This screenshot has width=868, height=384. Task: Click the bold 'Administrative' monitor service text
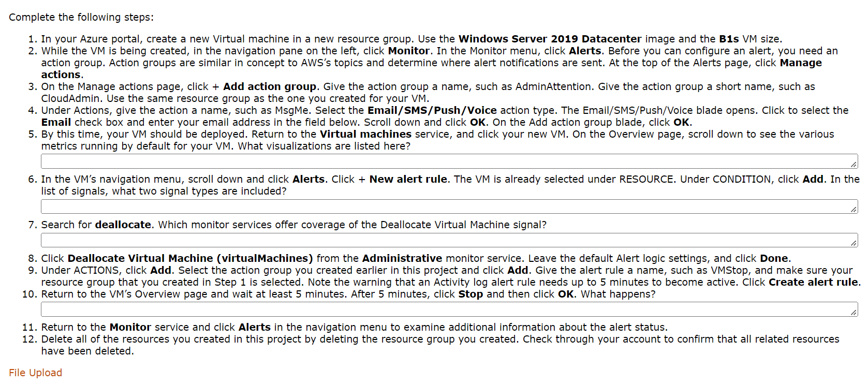tap(402, 258)
